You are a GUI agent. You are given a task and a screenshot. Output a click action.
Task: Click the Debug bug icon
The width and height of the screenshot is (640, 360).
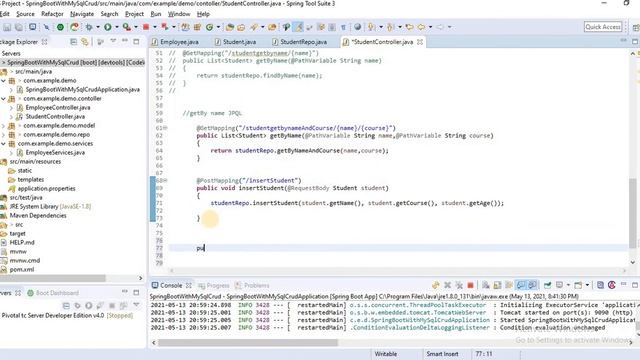89,27
